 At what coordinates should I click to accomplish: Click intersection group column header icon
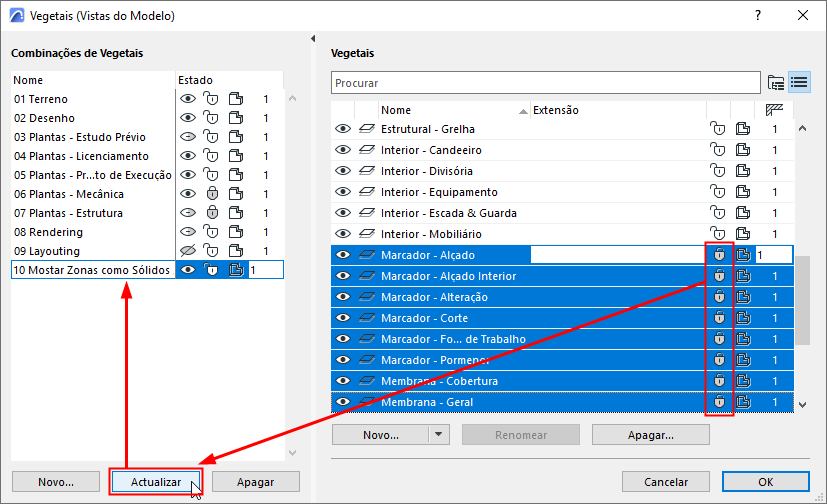tap(774, 110)
